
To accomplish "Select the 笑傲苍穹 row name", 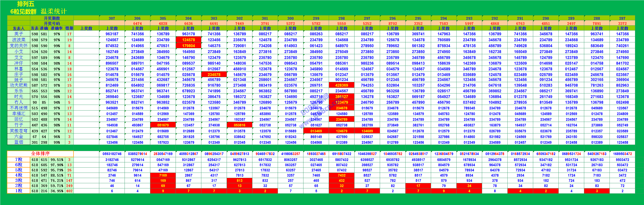I will [18, 131].
